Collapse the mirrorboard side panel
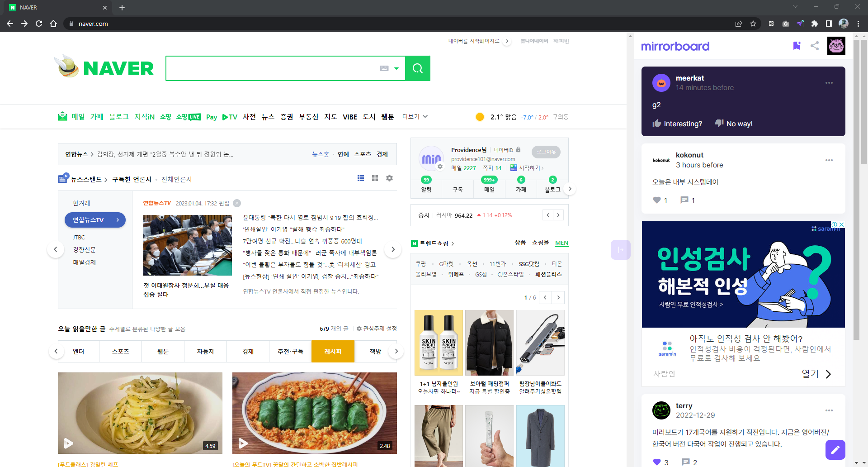 click(620, 250)
